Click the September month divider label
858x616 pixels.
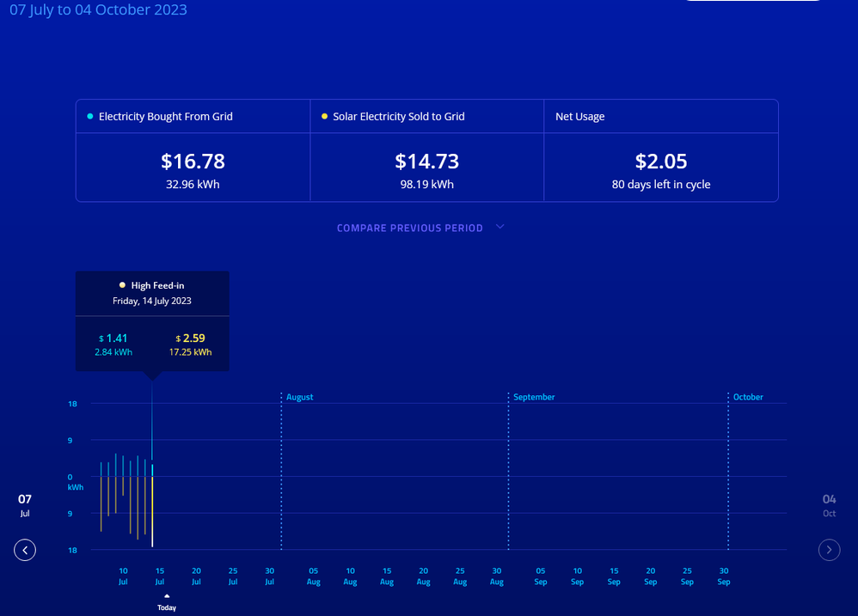click(534, 397)
